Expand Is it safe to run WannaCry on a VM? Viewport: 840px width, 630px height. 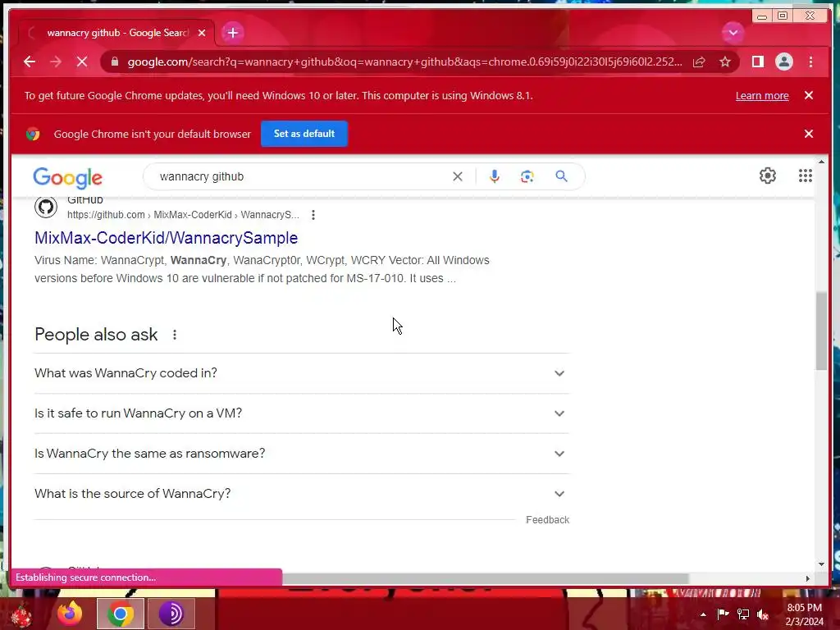click(302, 413)
